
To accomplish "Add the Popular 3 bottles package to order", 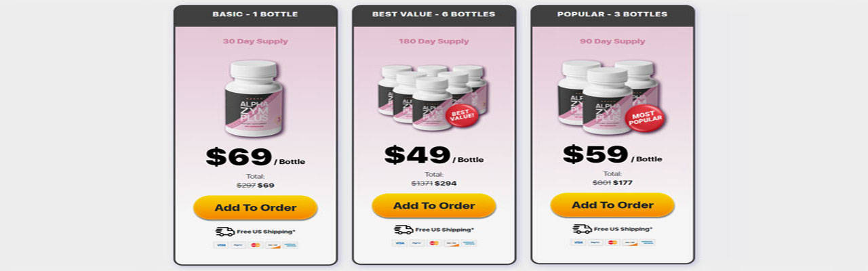I will click(612, 205).
